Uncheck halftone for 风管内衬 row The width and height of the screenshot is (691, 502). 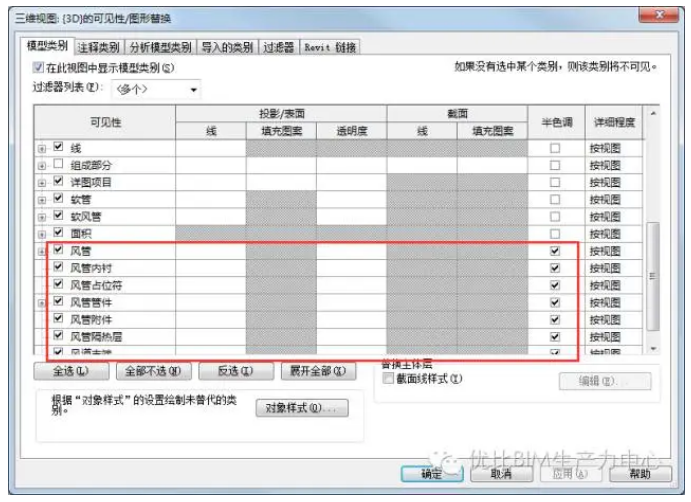tap(555, 268)
